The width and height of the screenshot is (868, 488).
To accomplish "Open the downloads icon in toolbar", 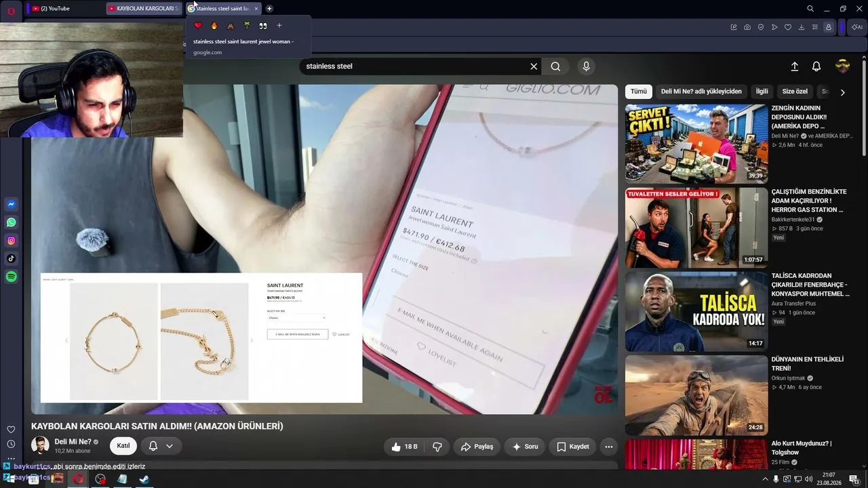I will 802,27.
